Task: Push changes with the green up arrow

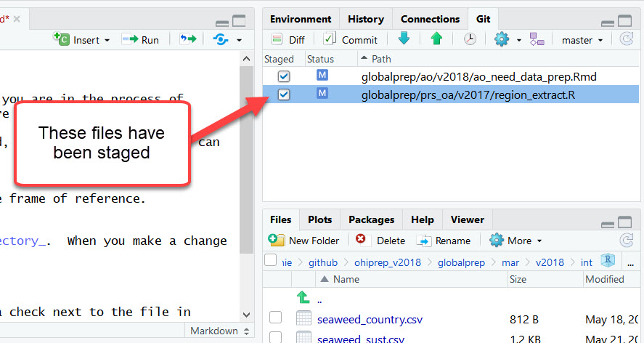Action: tap(436, 39)
